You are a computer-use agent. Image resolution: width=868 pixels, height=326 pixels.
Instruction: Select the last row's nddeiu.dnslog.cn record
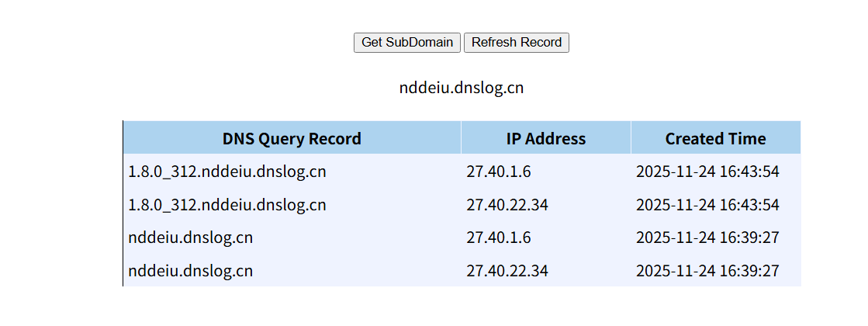pyautogui.click(x=191, y=272)
